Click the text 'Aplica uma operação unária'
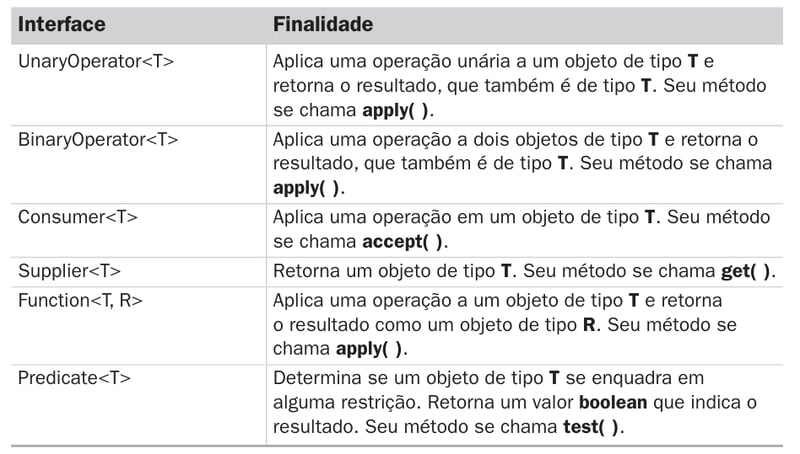800x454 pixels. pos(378,61)
